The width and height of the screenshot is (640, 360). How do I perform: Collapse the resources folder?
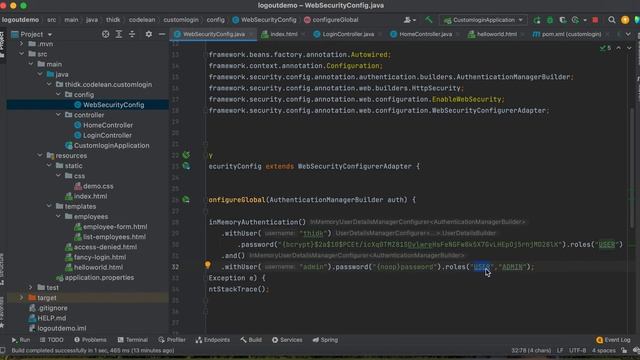pyautogui.click(x=40, y=156)
